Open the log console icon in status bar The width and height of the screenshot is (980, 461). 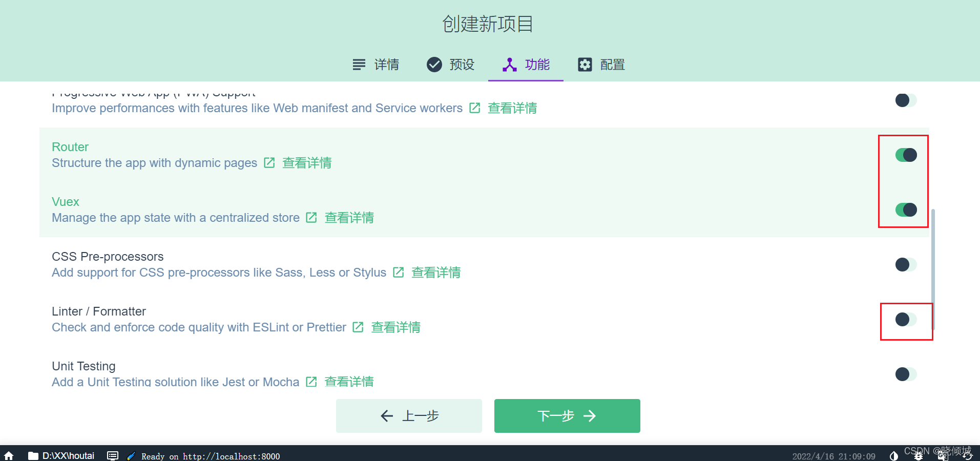tap(113, 456)
